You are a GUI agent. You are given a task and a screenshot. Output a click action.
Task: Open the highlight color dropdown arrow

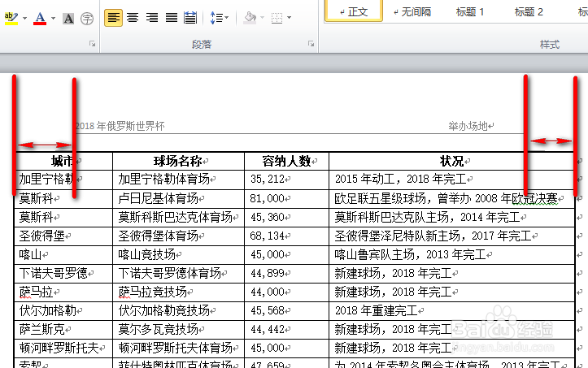tap(24, 18)
